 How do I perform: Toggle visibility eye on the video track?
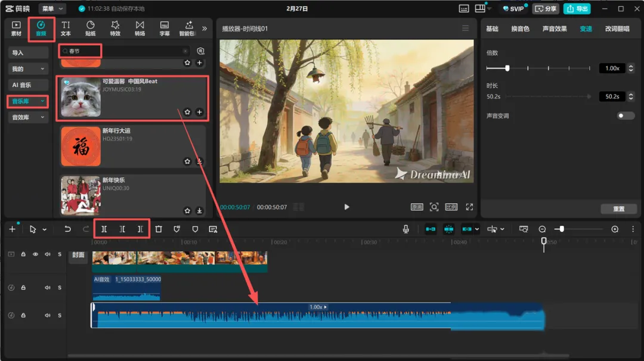[x=35, y=254]
